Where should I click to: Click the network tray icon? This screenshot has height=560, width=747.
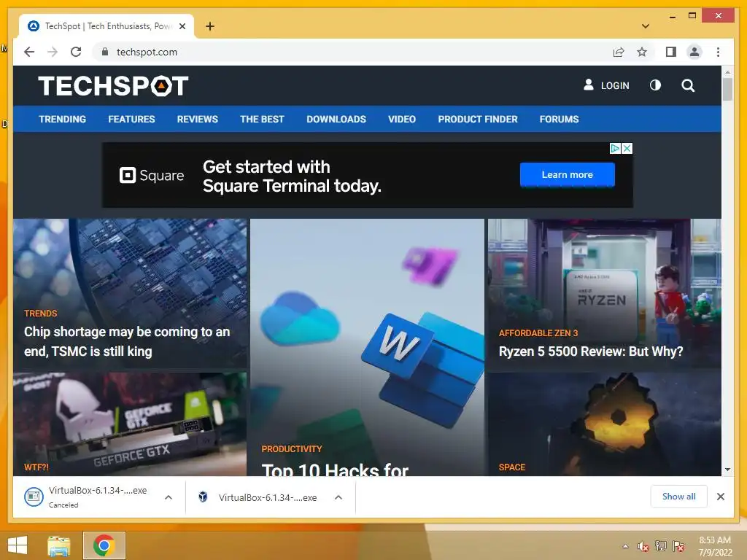tap(661, 546)
